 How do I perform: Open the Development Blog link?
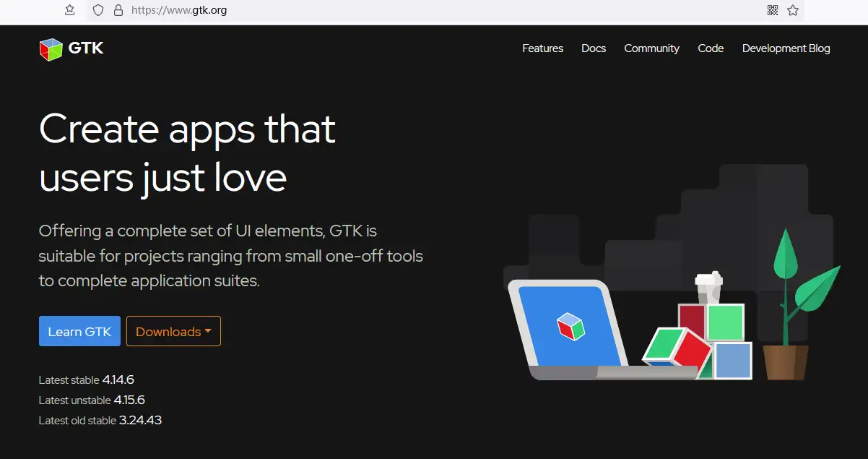[x=786, y=48]
